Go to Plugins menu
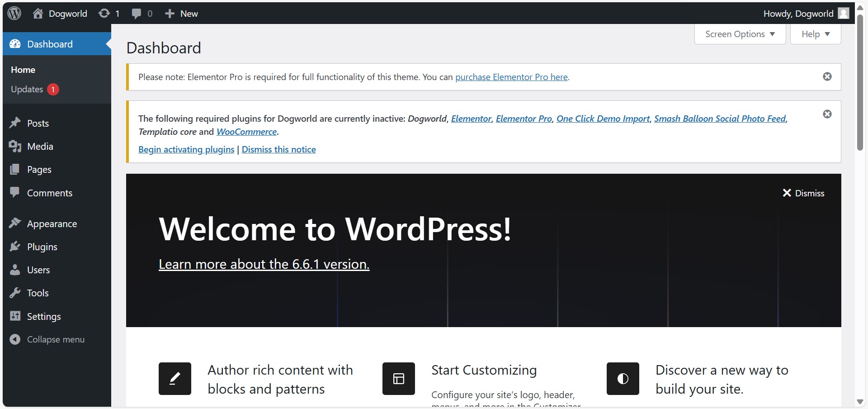 click(x=42, y=247)
